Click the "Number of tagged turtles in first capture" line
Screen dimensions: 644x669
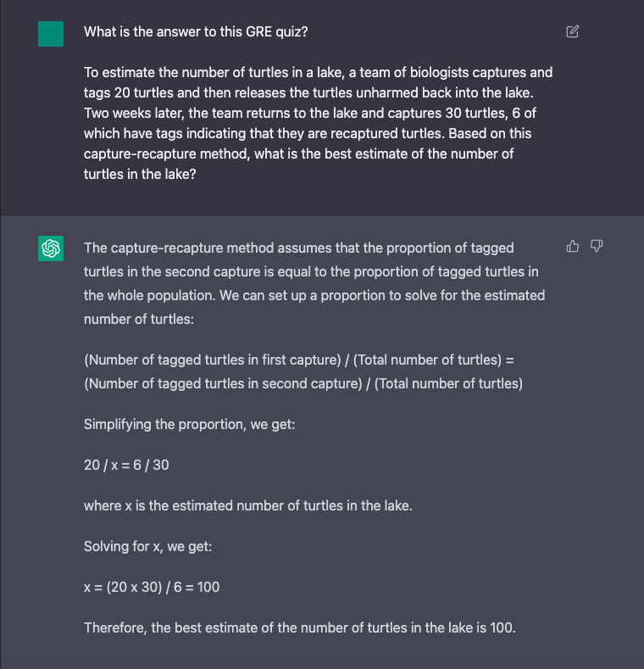click(x=299, y=360)
